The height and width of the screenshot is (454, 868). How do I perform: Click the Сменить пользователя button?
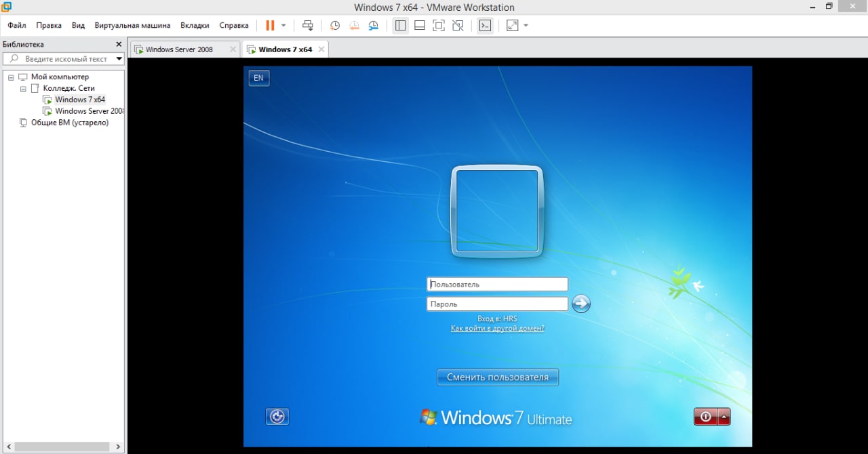click(498, 377)
